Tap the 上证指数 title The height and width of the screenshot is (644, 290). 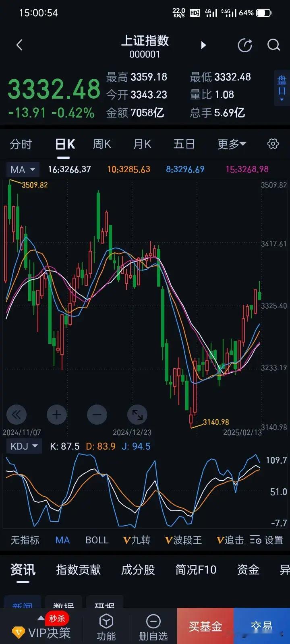[145, 41]
